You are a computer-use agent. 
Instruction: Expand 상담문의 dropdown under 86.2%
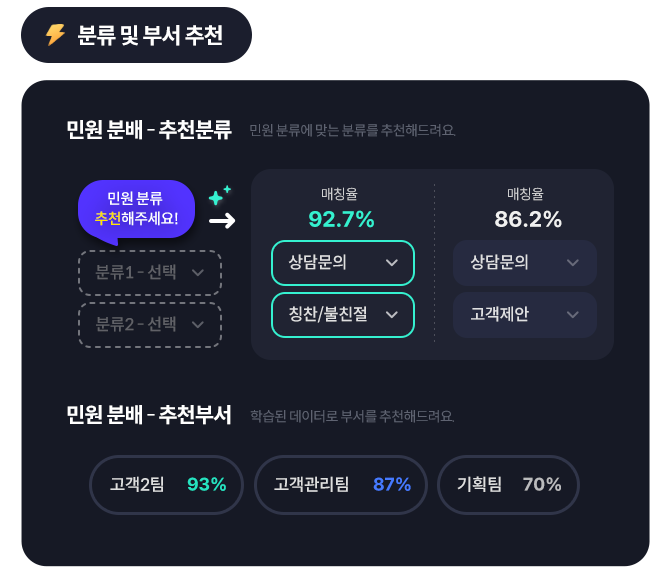click(x=524, y=263)
